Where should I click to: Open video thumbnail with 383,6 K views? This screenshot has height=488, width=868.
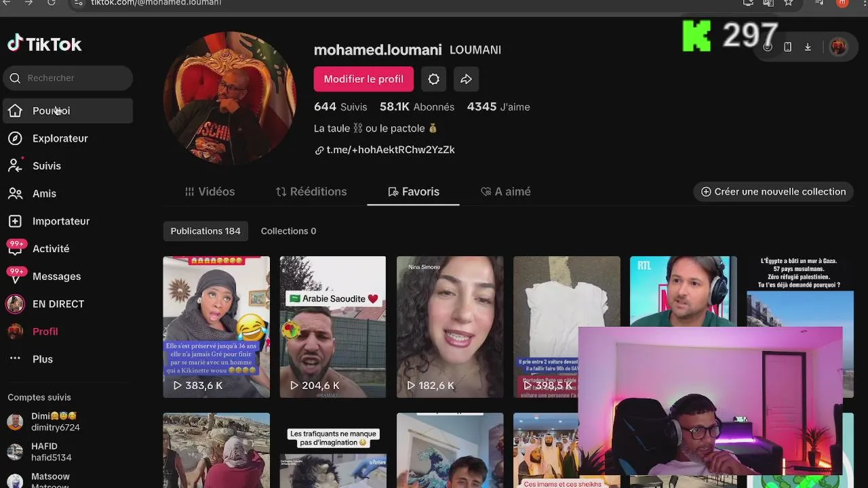216,327
